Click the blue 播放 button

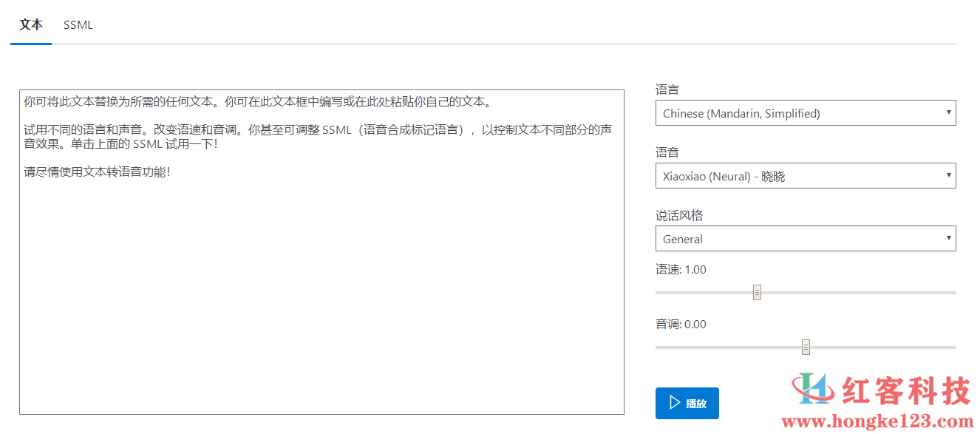[x=687, y=403]
